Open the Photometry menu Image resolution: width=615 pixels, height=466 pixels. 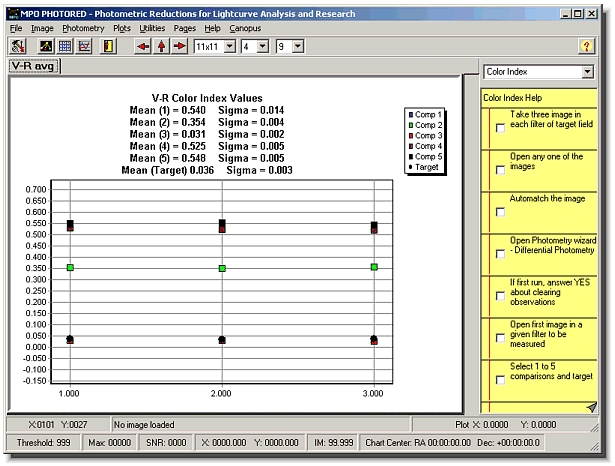(x=83, y=28)
